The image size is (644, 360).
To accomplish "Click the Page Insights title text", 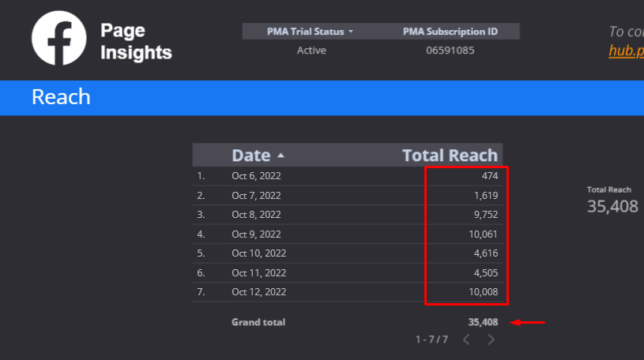I will point(136,42).
